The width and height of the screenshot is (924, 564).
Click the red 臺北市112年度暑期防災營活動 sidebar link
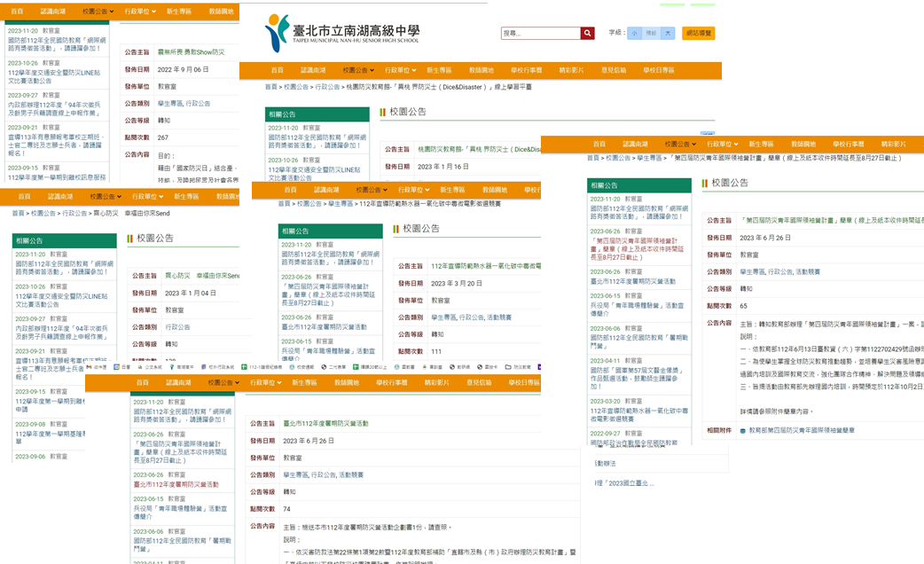coord(176,484)
